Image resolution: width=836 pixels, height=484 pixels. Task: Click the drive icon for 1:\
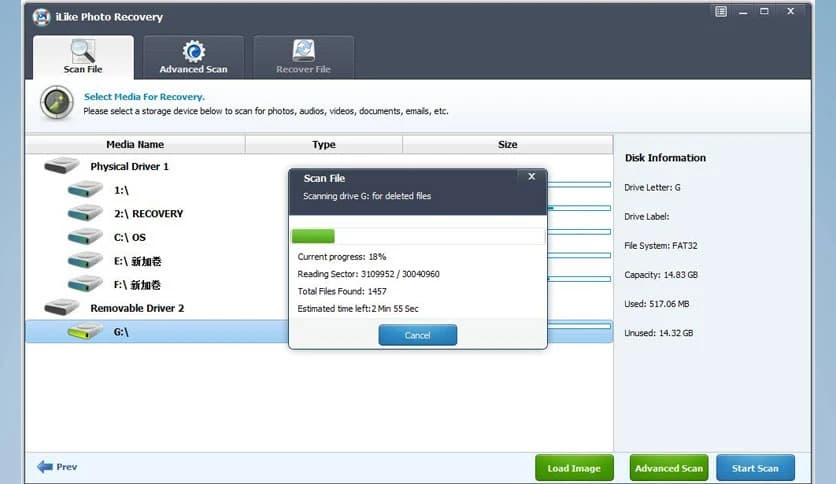[85, 189]
